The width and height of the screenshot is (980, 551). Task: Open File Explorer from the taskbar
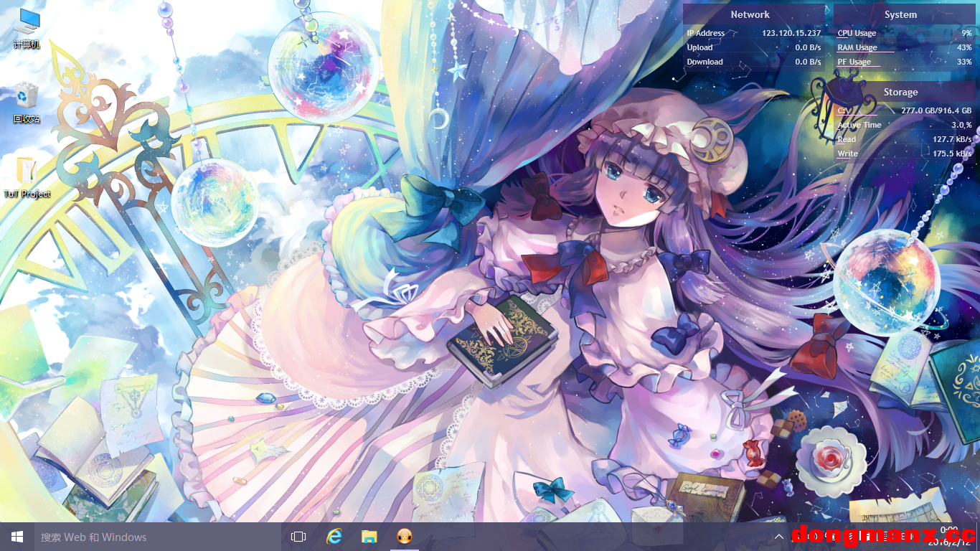(x=369, y=537)
